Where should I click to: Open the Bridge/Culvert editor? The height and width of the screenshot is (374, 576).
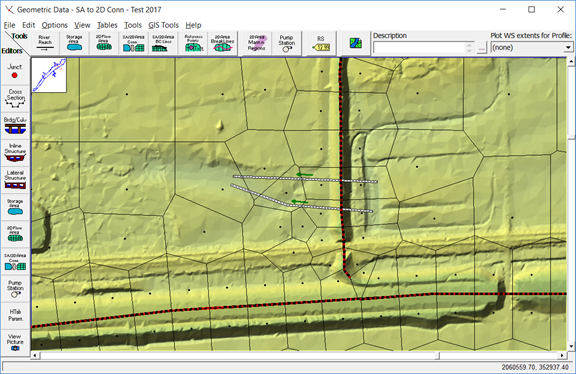click(x=15, y=125)
